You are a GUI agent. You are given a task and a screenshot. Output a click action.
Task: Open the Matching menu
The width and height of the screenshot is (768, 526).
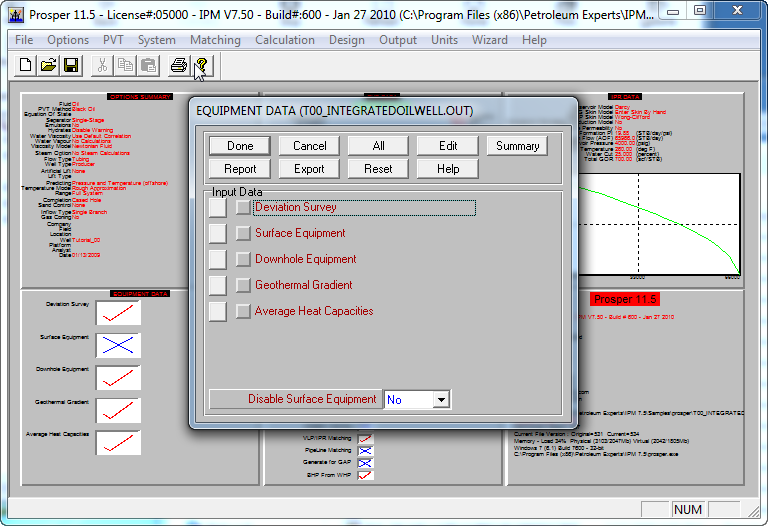(216, 40)
